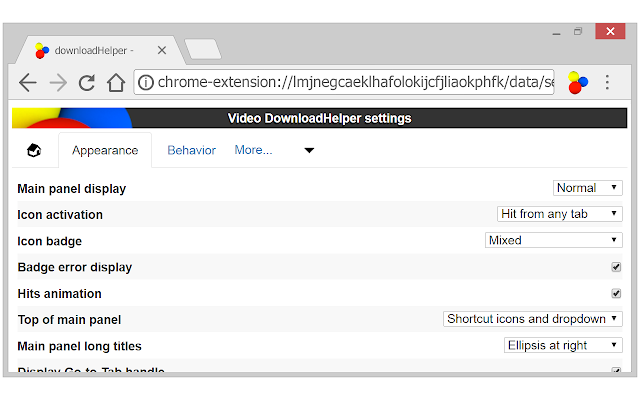The height and width of the screenshot is (400, 640).
Task: Click the 'Hits animation' label
Action: [60, 294]
